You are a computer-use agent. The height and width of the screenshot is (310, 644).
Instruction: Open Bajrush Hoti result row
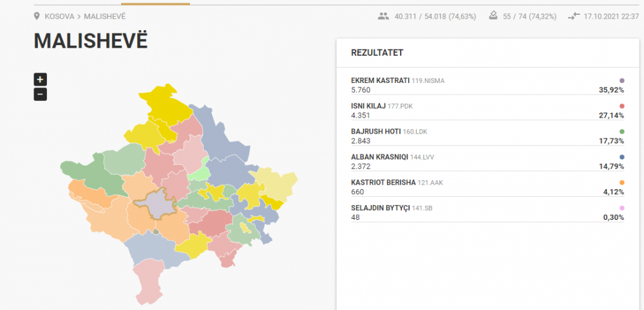(488, 136)
